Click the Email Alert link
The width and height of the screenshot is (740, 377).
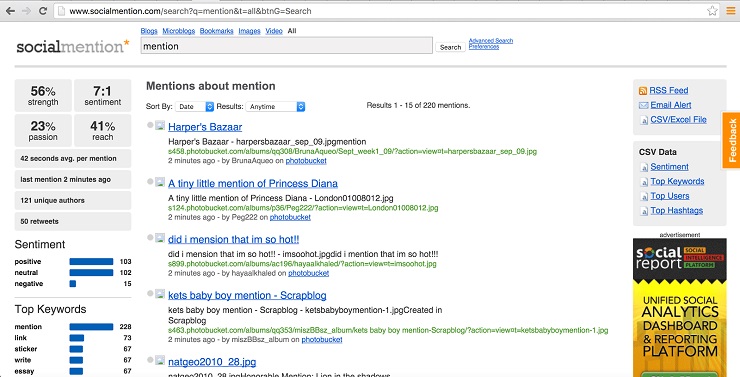(x=671, y=105)
